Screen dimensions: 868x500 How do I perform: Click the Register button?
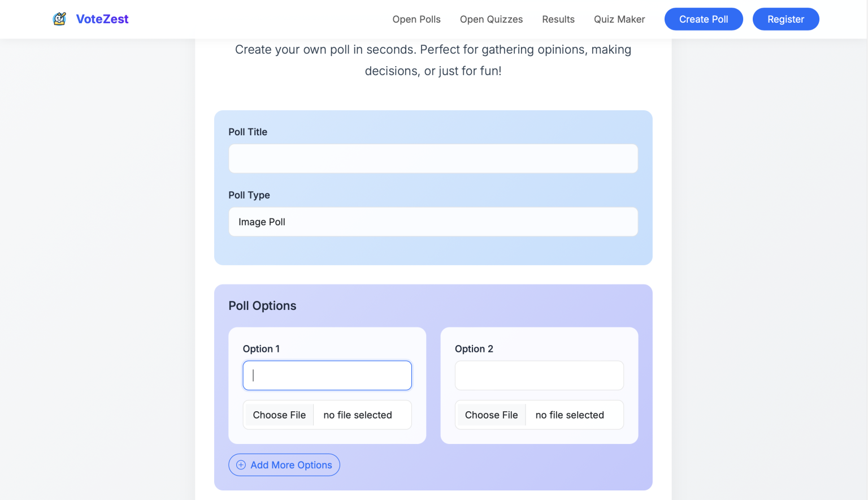pos(785,19)
